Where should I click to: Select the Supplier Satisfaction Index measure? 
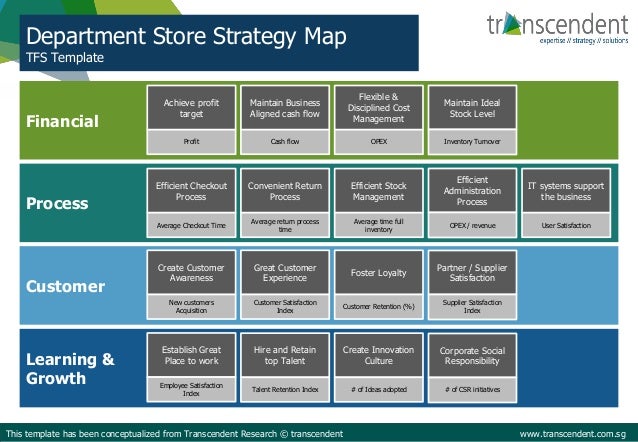tap(472, 306)
